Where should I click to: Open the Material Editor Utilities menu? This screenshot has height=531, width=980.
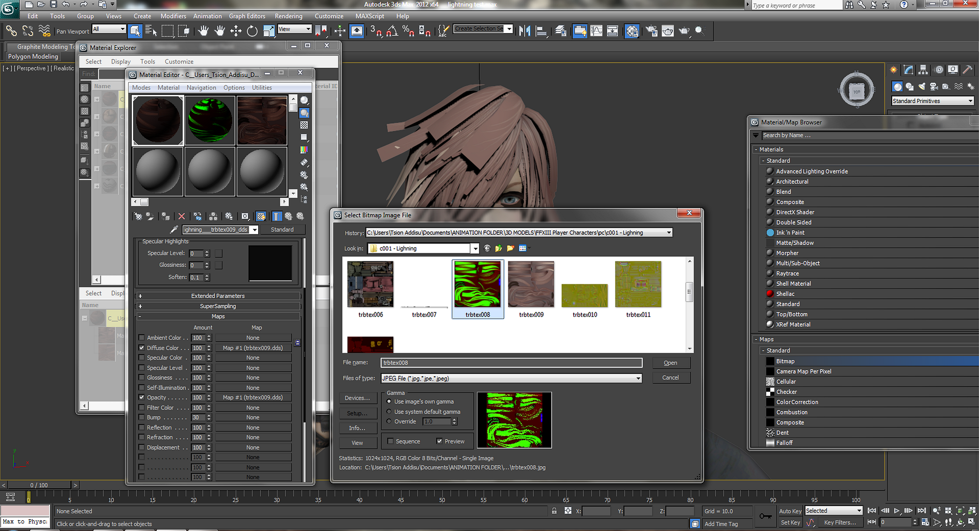click(261, 88)
